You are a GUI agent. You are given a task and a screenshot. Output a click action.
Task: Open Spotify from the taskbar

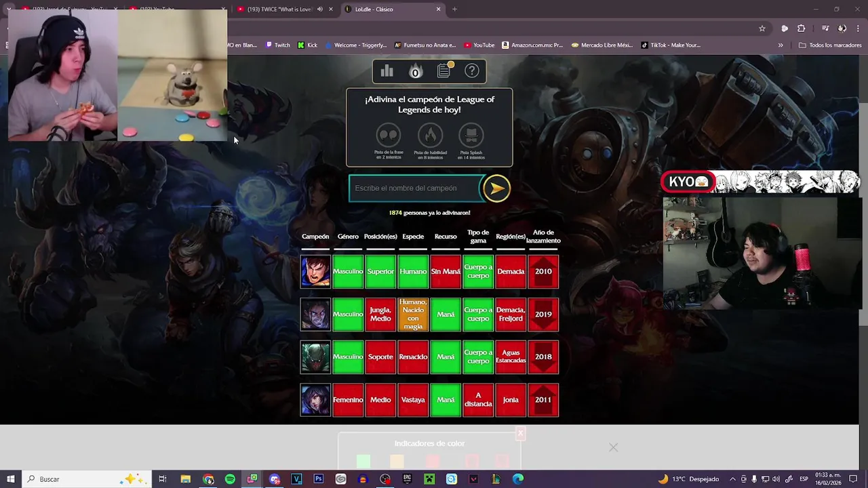230,479
